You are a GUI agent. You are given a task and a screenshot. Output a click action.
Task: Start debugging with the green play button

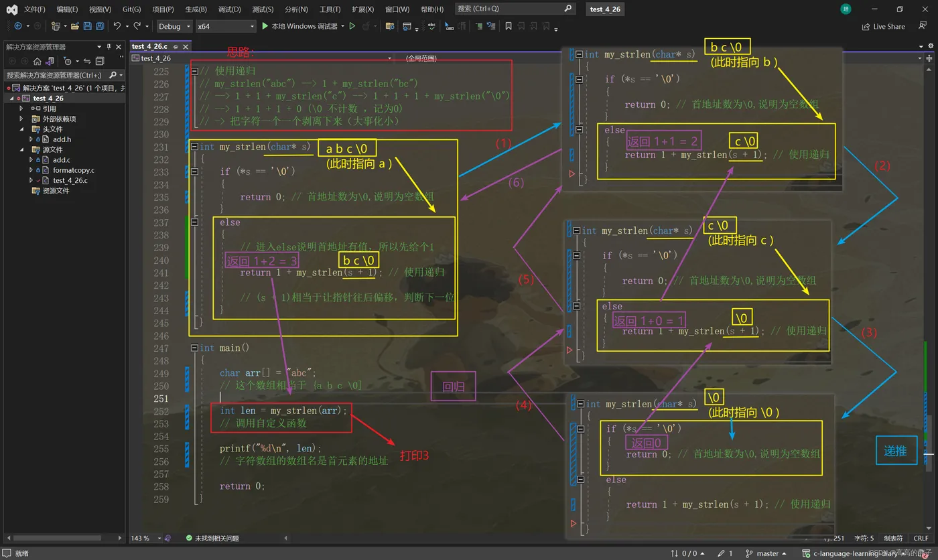click(x=265, y=26)
